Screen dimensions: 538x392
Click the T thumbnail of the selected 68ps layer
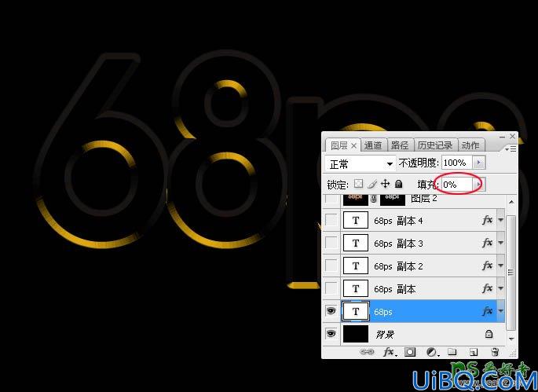[356, 311]
